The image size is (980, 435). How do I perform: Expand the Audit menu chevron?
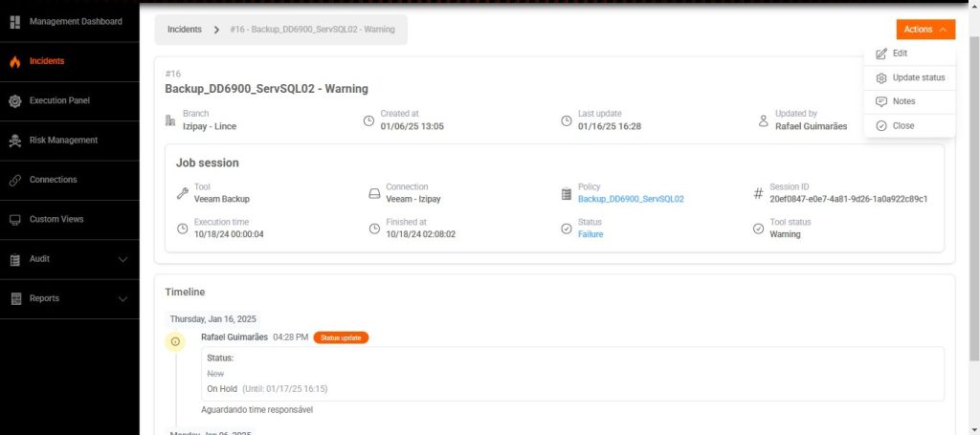coord(122,259)
